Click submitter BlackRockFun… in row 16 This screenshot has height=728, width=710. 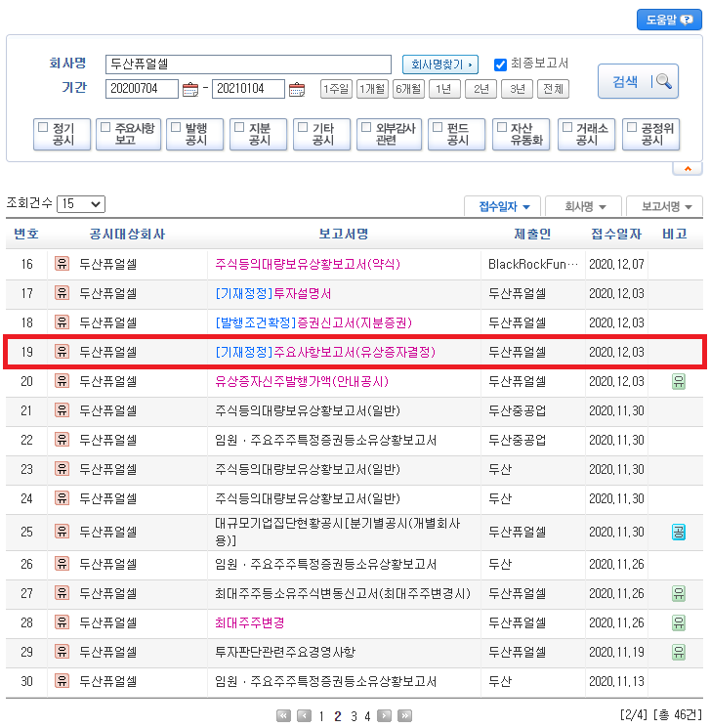532,264
